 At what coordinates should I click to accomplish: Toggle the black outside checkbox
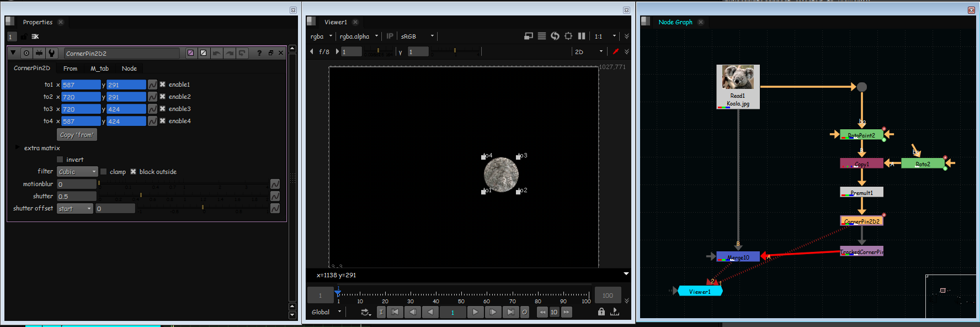coord(133,172)
